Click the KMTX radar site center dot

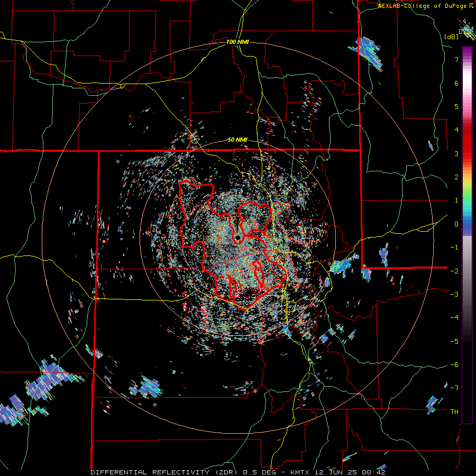(237, 237)
